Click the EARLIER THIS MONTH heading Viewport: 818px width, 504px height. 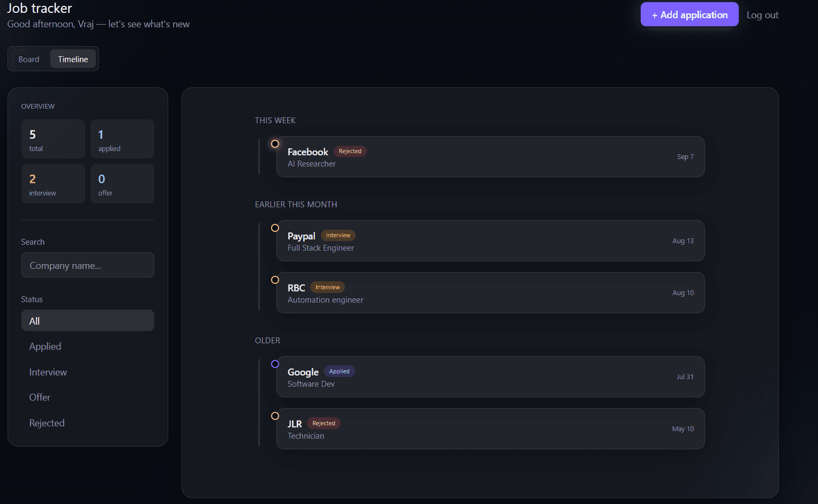click(296, 204)
